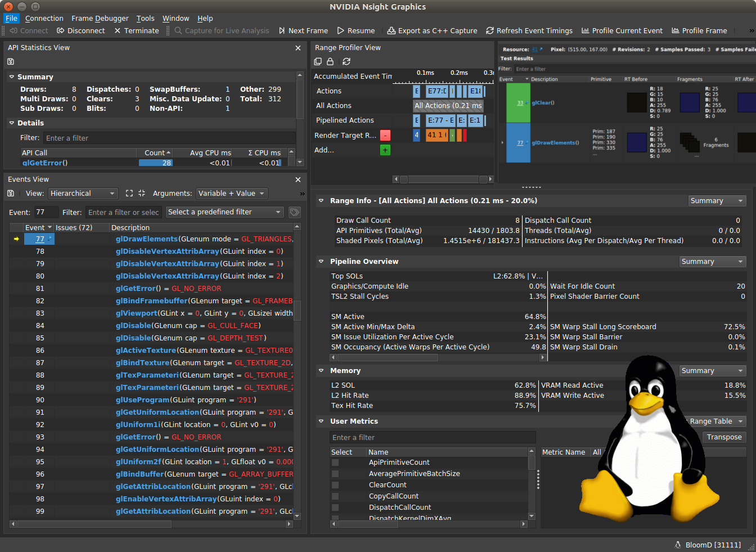Viewport: 756px width, 552px height.
Task: Lock the Range Profiler View
Action: pyautogui.click(x=331, y=61)
